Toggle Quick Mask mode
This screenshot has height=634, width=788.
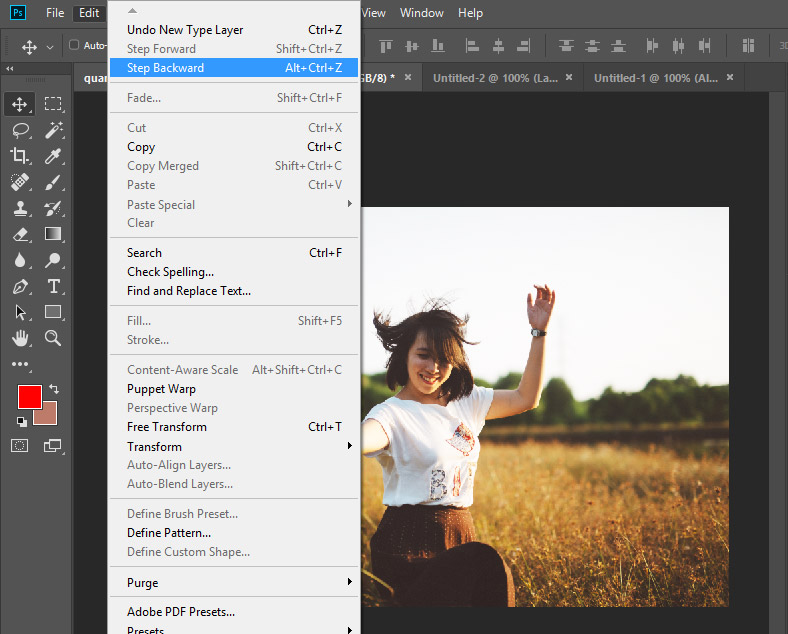20,446
